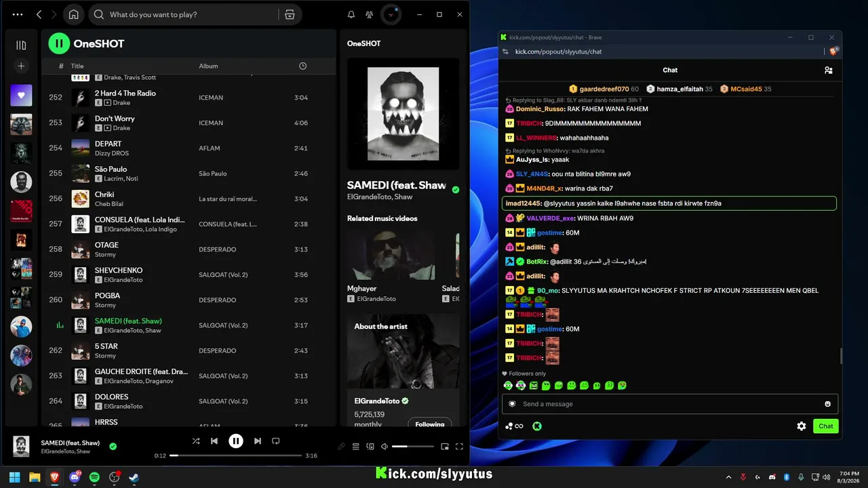This screenshot has height=488, width=868.
Task: Open Brave Shields icon in address bar
Action: pyautogui.click(x=833, y=52)
